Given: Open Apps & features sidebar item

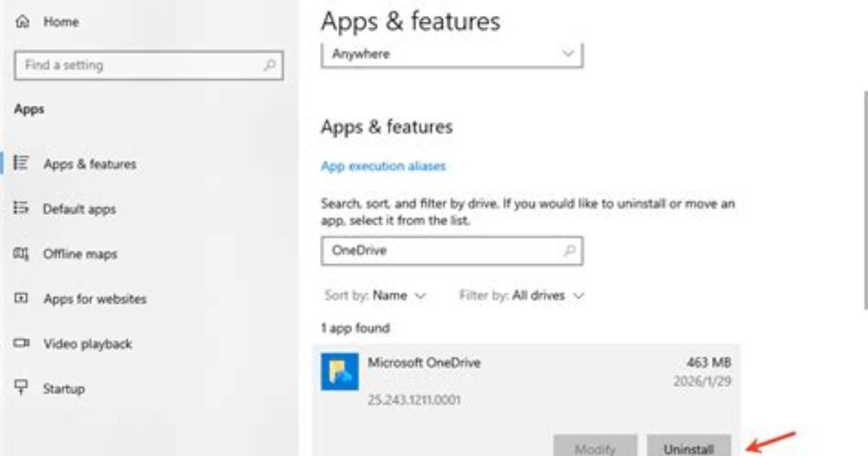Looking at the screenshot, I should pos(90,164).
